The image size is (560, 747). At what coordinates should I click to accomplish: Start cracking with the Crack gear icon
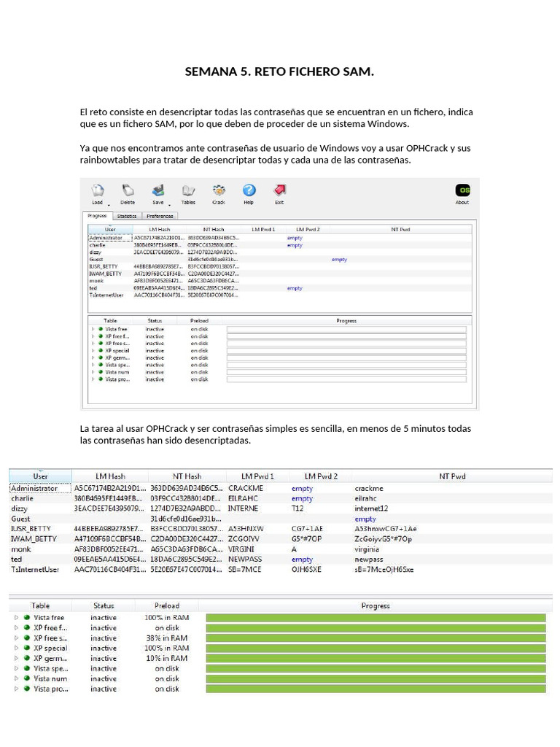coord(219,190)
